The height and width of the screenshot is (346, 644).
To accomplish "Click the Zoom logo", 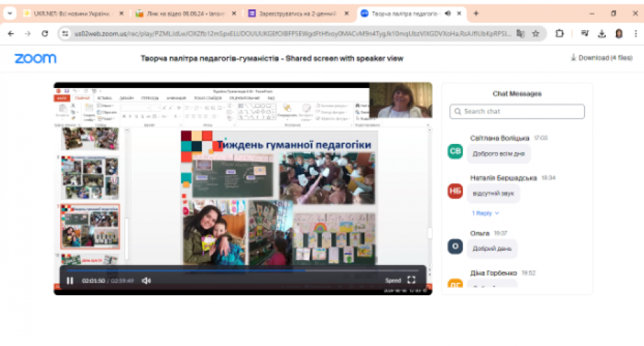I will [x=35, y=59].
